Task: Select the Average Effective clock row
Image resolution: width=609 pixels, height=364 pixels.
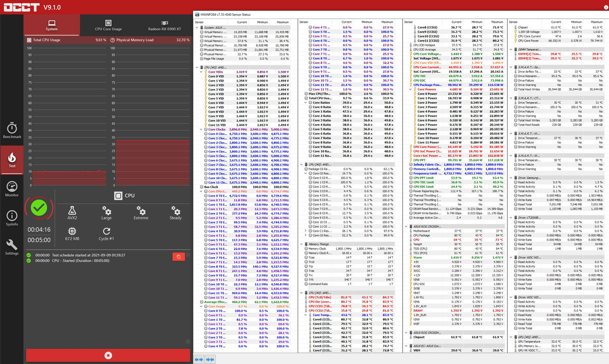Action: click(x=245, y=302)
